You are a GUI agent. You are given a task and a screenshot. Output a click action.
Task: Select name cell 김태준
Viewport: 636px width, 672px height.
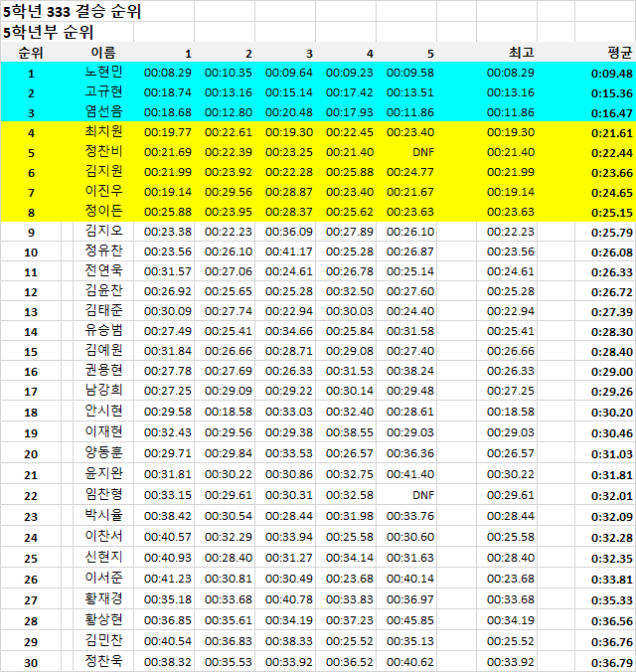click(103, 310)
